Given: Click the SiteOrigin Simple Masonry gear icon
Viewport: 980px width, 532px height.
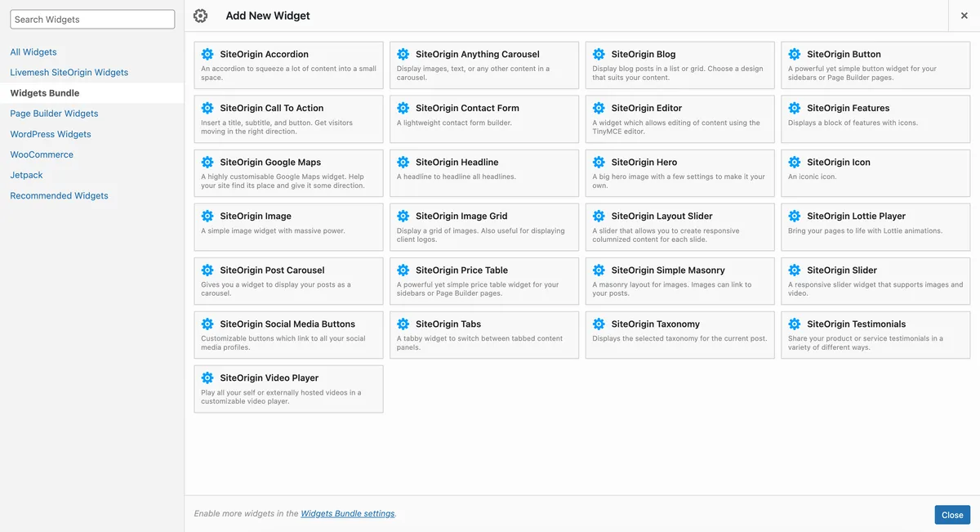Looking at the screenshot, I should (599, 270).
